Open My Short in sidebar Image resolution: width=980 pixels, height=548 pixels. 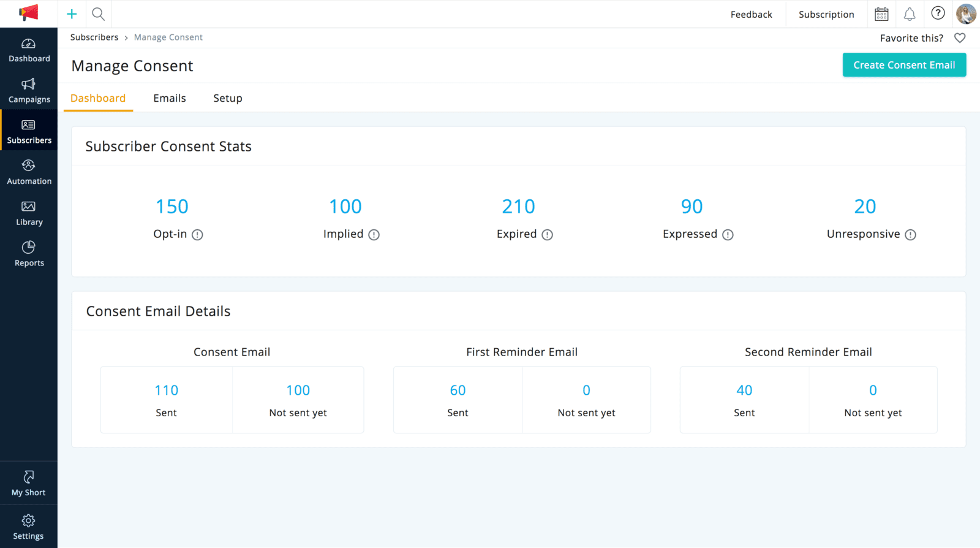[x=29, y=483]
